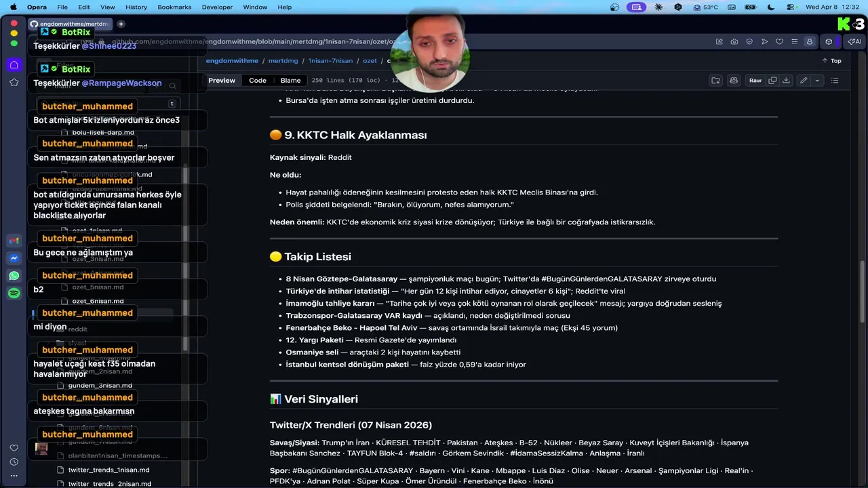
Task: Open the Window menu
Action: 255,7
